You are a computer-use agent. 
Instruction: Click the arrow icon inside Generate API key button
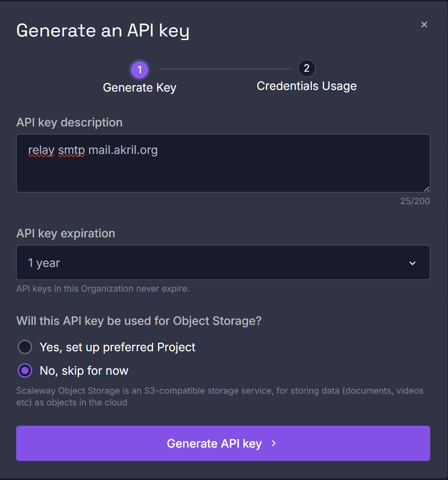click(x=274, y=444)
